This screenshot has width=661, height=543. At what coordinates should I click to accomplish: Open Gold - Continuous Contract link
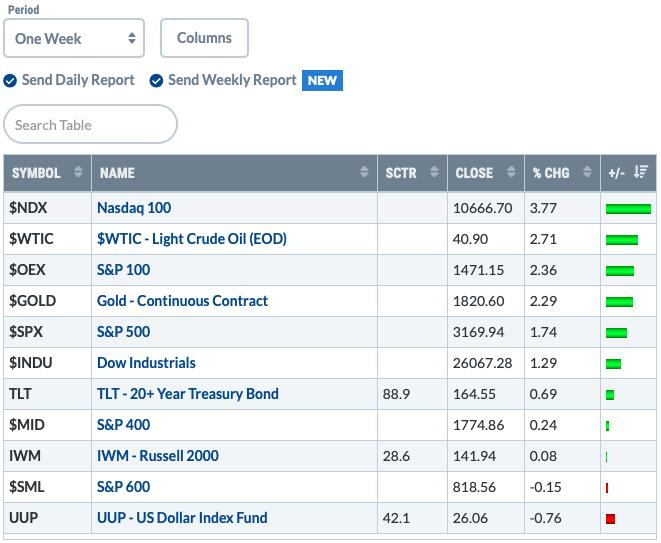(183, 301)
